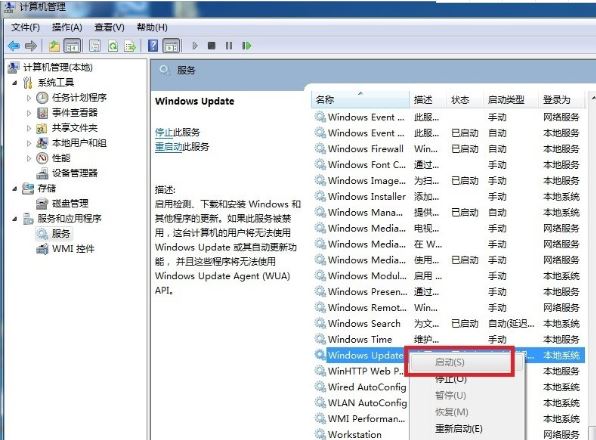Click the gear icon of Windows Remot... service

[x=320, y=307]
